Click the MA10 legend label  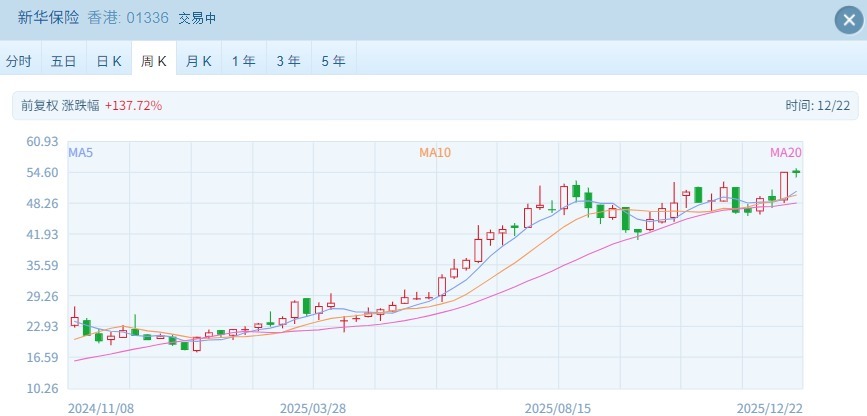(435, 152)
